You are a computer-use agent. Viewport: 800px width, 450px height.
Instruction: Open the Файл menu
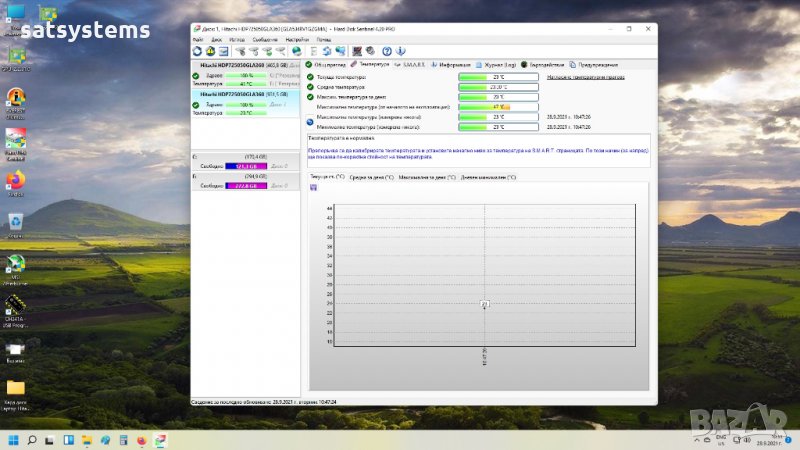click(198, 39)
